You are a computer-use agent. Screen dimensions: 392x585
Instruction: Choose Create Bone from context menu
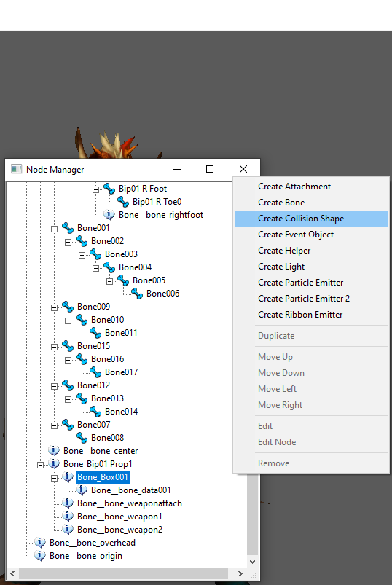[x=311, y=203]
